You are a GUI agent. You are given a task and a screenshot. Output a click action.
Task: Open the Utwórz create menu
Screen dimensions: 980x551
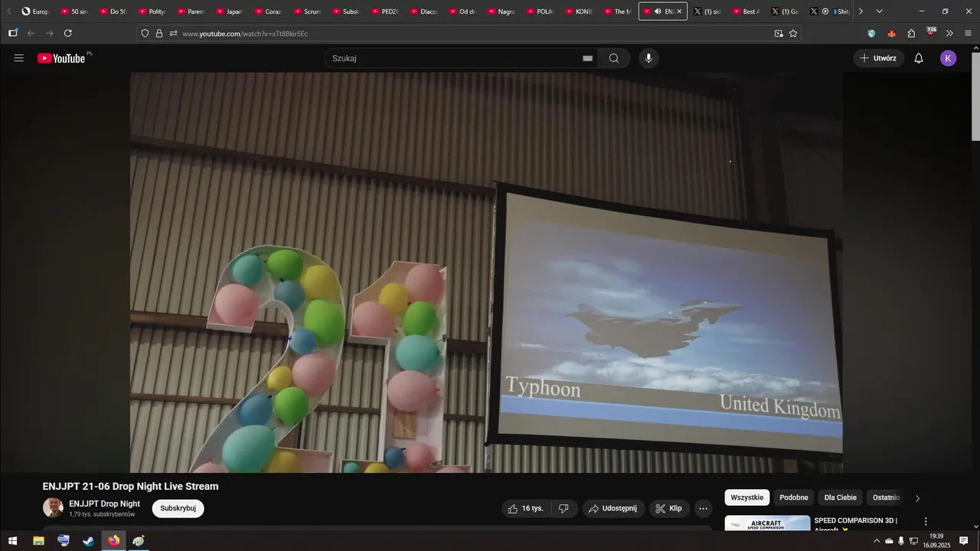pyautogui.click(x=878, y=58)
